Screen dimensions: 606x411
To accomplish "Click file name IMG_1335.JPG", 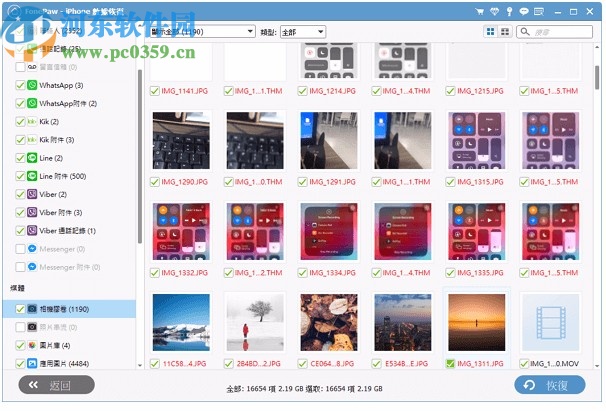I will pos(480,273).
